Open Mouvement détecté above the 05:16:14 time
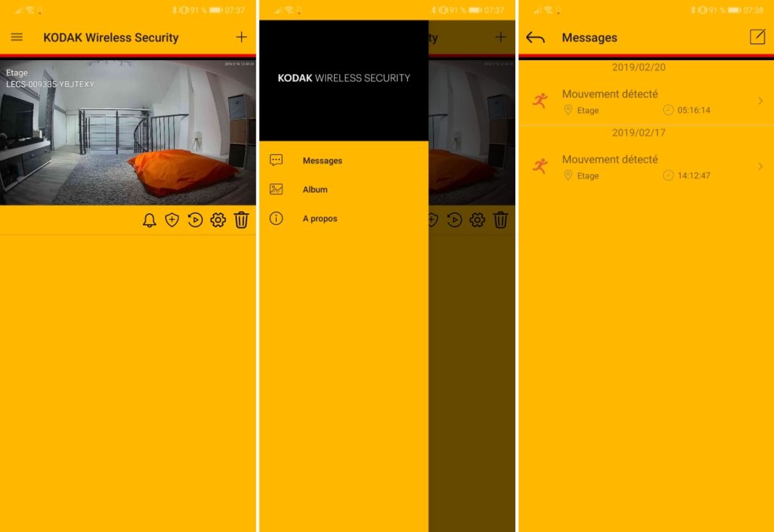774x532 pixels. click(x=609, y=93)
